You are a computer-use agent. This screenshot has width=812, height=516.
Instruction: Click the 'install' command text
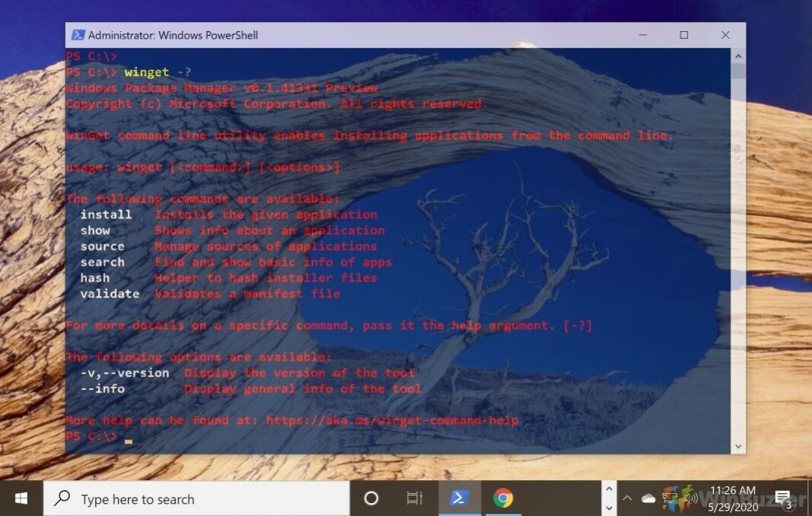pyautogui.click(x=106, y=215)
